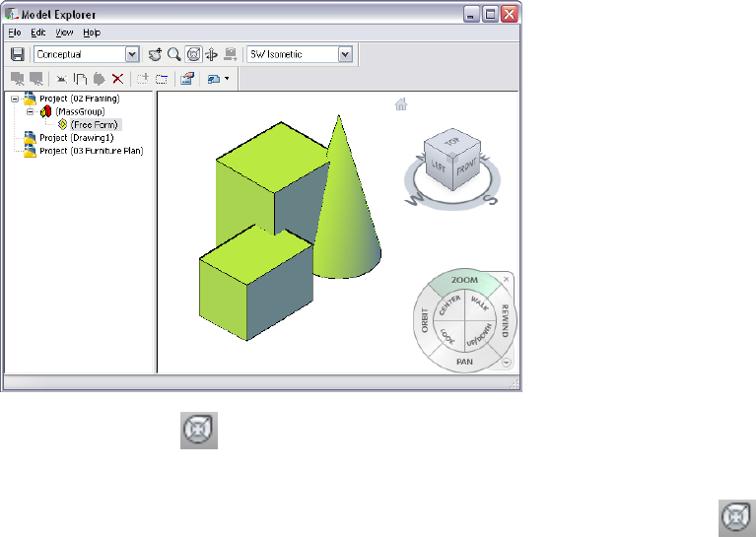Select Project (03 Furniture Plan) in the tree
The width and height of the screenshot is (756, 537).
coord(91,151)
